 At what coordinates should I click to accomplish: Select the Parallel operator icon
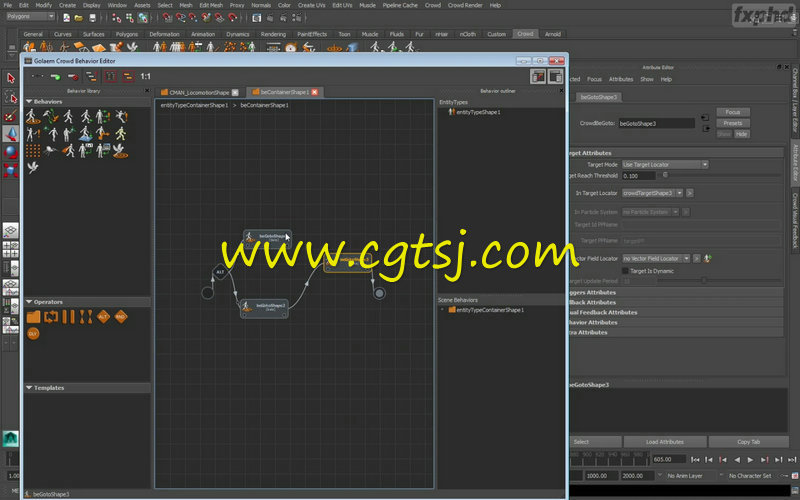[68, 317]
